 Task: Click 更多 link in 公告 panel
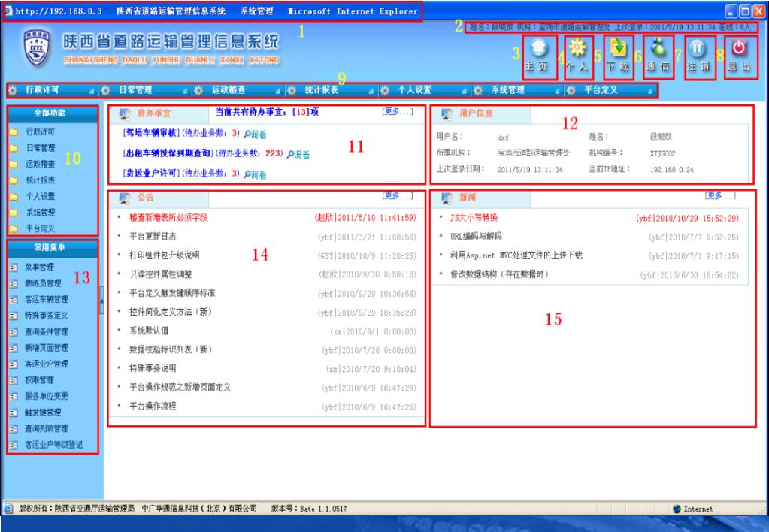[398, 196]
